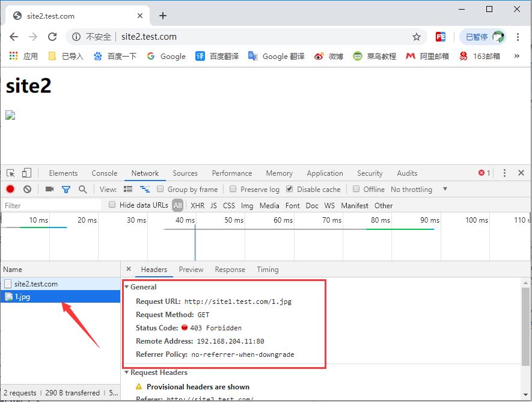The height and width of the screenshot is (402, 532).
Task: Filter requests by JS
Action: 213,205
